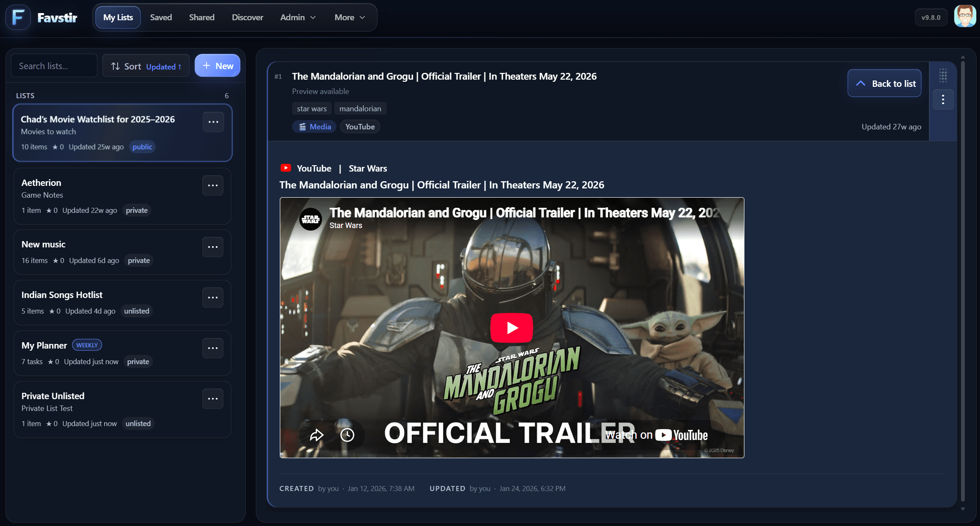Open the Saved tab
The height and width of the screenshot is (526, 980).
(161, 17)
